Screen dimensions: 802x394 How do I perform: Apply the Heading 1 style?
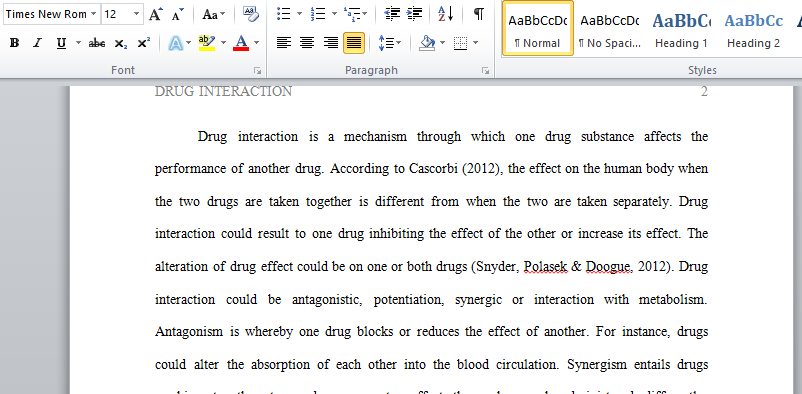coord(681,28)
